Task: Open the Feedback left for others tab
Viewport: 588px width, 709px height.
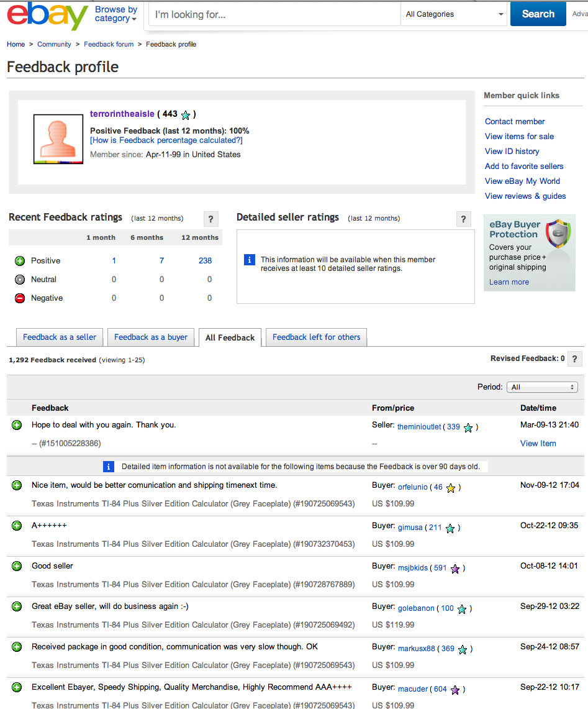Action: 317,337
